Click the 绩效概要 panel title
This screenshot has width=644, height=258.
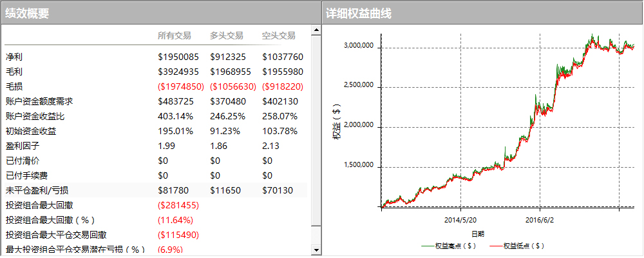(27, 13)
